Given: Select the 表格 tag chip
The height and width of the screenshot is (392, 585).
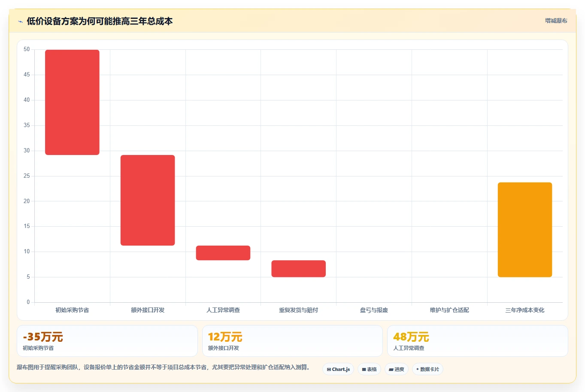Looking at the screenshot, I should [369, 369].
